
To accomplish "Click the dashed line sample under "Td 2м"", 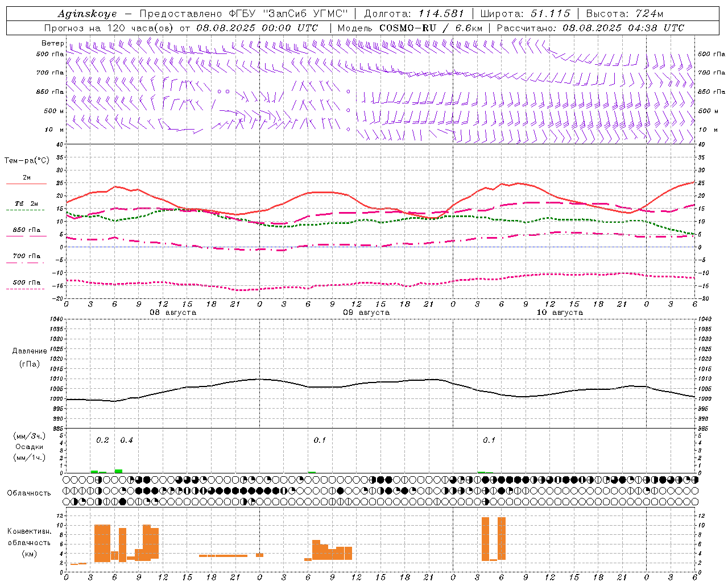I will click(x=26, y=210).
